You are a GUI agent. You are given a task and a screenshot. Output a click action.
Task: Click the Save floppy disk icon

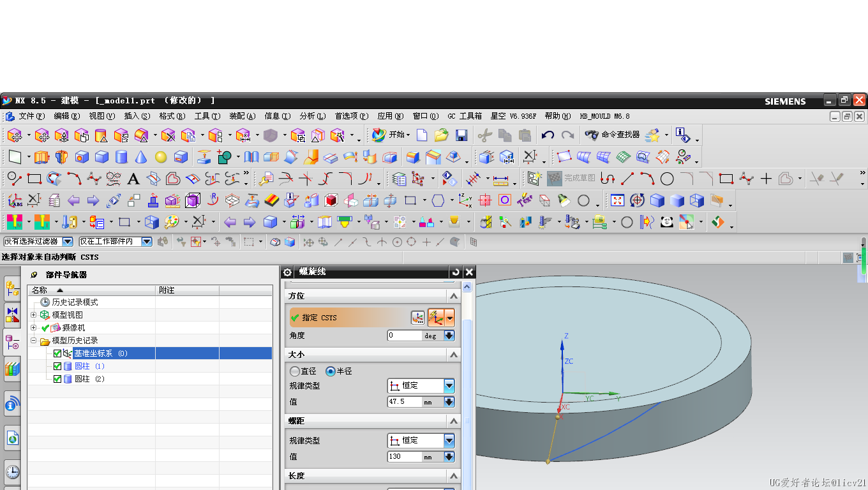461,135
